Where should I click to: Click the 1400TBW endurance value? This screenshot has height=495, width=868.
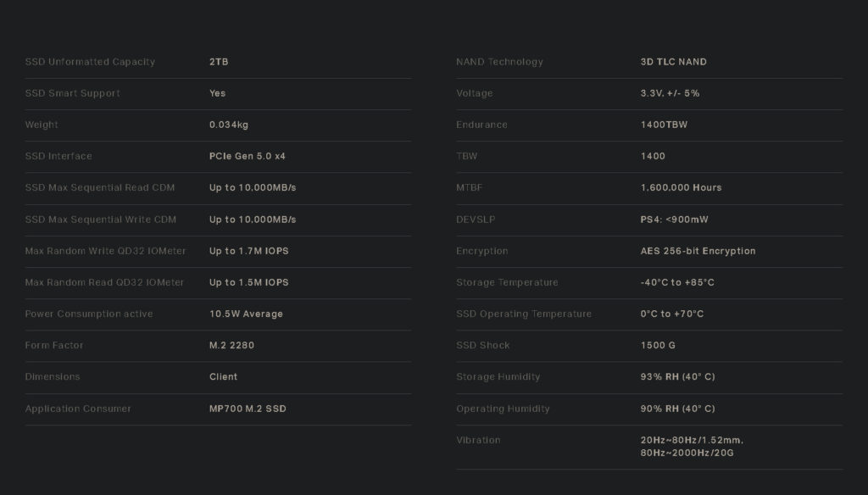coord(664,125)
